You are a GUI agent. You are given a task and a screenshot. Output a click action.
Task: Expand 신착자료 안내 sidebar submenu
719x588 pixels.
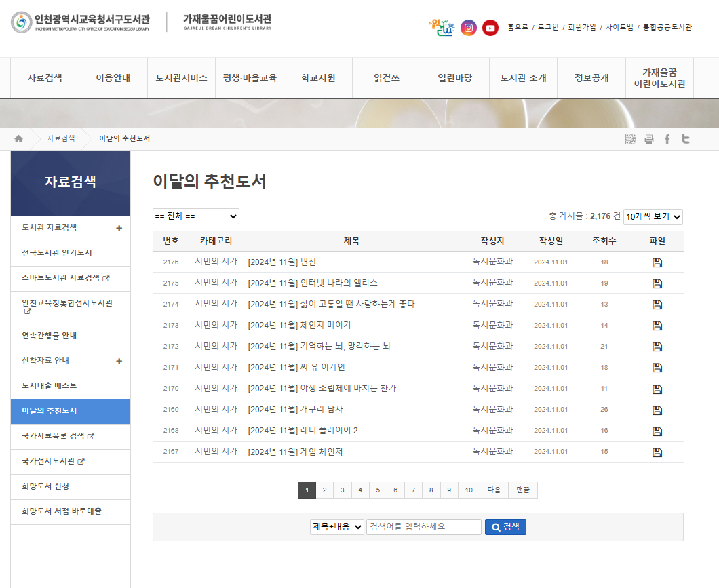click(119, 361)
